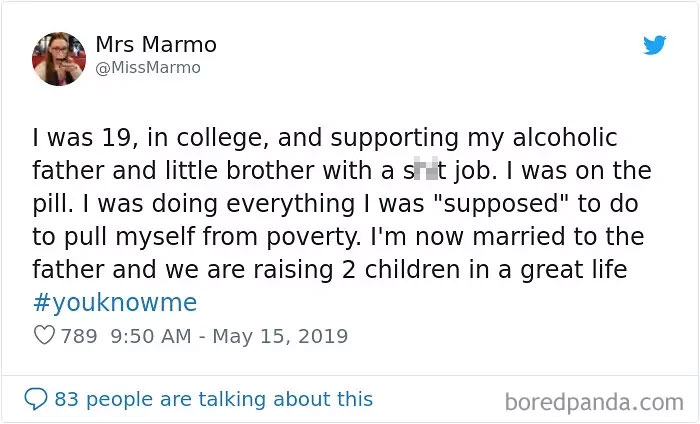
Task: Click the 9:50 AM timestamp
Action: click(149, 336)
